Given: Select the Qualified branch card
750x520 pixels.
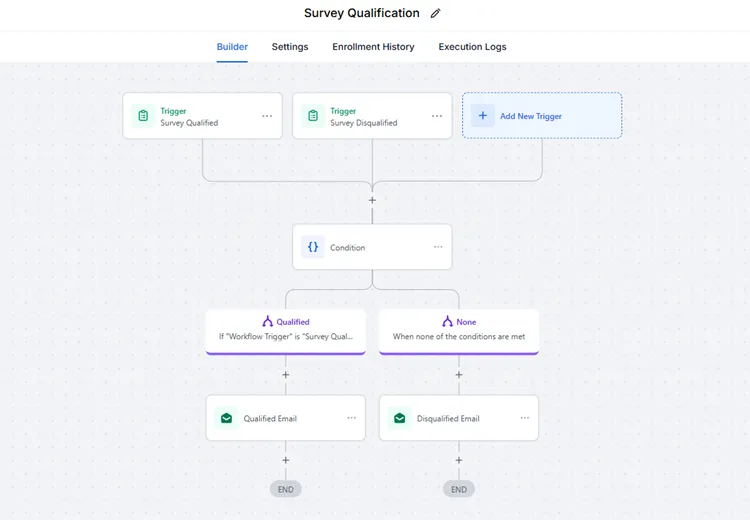Looking at the screenshot, I should pyautogui.click(x=286, y=329).
